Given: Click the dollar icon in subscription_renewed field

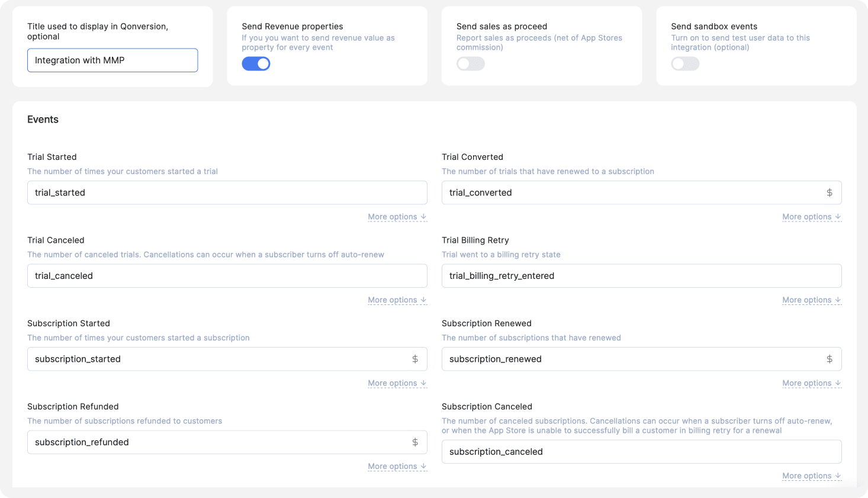Looking at the screenshot, I should pyautogui.click(x=831, y=359).
